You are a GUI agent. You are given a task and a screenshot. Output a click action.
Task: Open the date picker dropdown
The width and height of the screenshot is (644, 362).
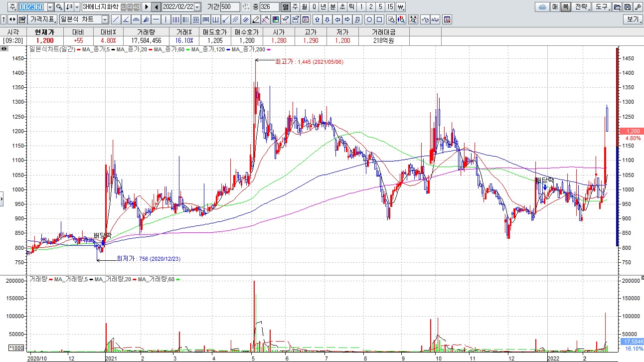point(197,7)
